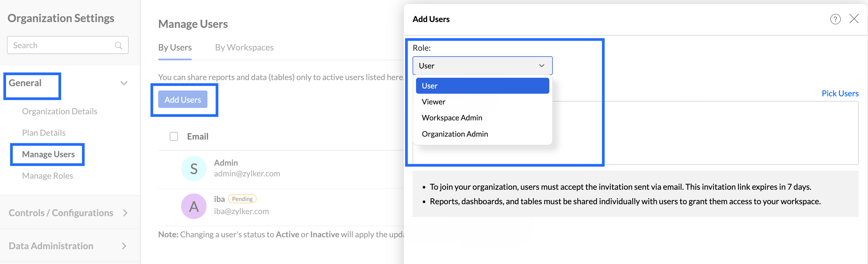Expand the Controls / Configurations section
Screen dimensions: 868x264
[x=125, y=213]
